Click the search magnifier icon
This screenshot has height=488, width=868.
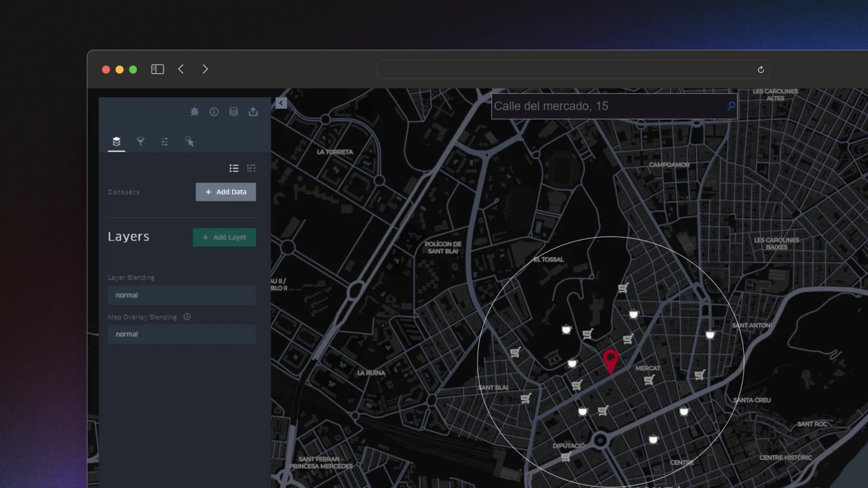click(x=731, y=106)
